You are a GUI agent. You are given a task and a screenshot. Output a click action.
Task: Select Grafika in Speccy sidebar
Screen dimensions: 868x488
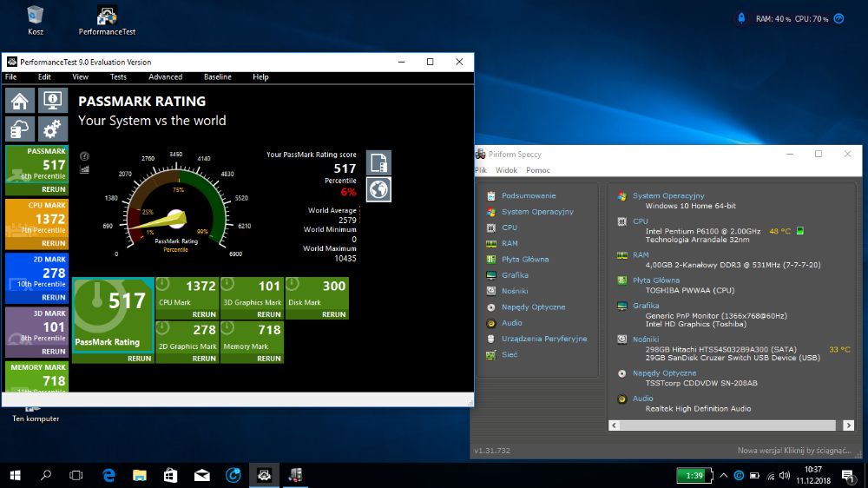(515, 275)
